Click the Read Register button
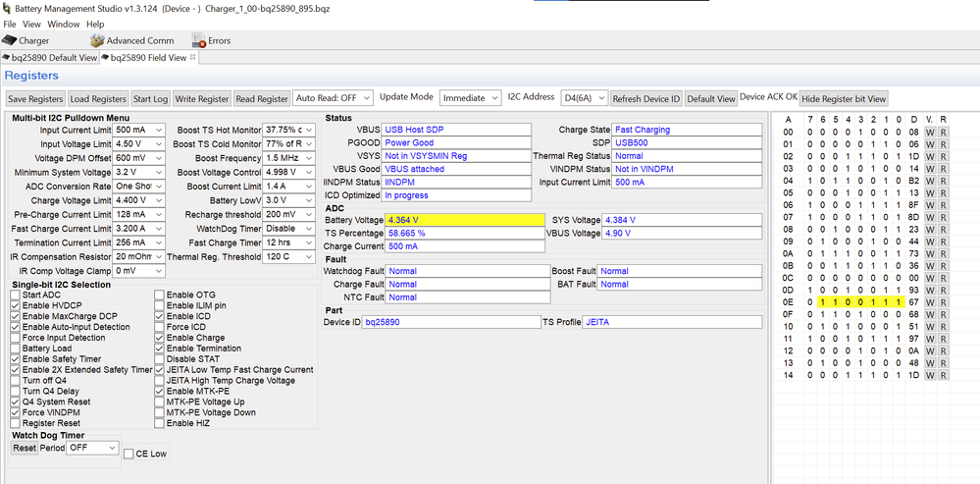The height and width of the screenshot is (484, 980). click(262, 99)
